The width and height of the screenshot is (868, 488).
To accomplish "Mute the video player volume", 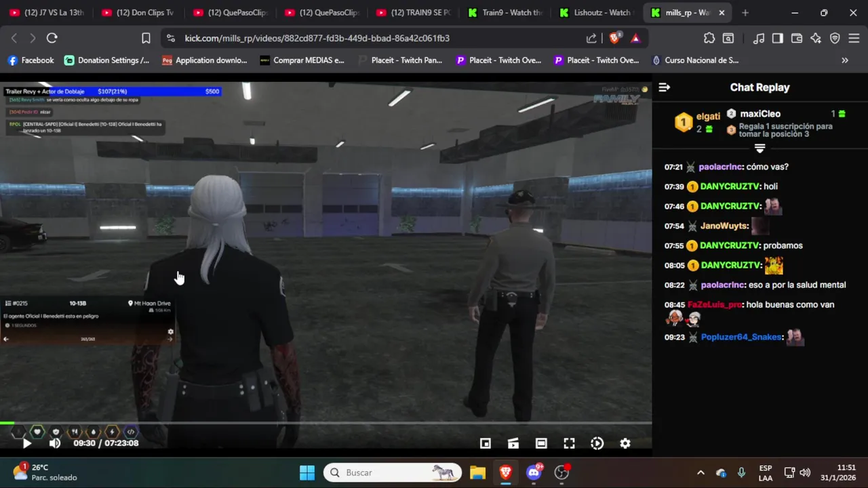I will click(x=55, y=443).
